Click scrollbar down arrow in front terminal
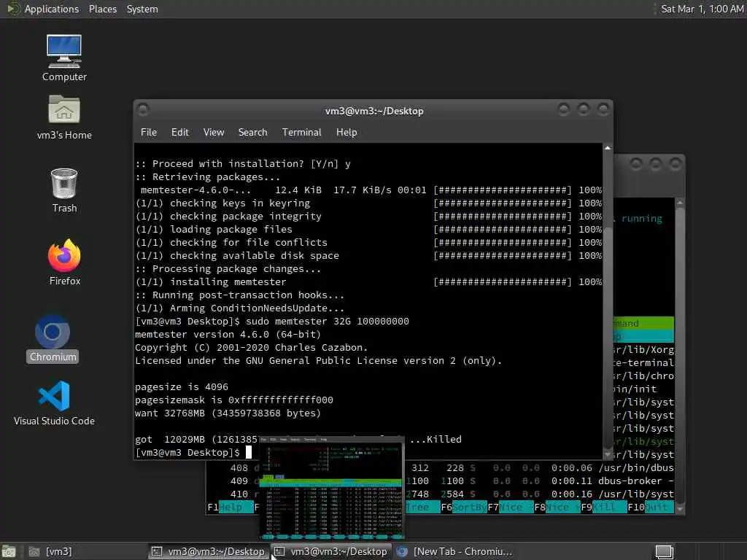747x560 pixels. tap(608, 455)
